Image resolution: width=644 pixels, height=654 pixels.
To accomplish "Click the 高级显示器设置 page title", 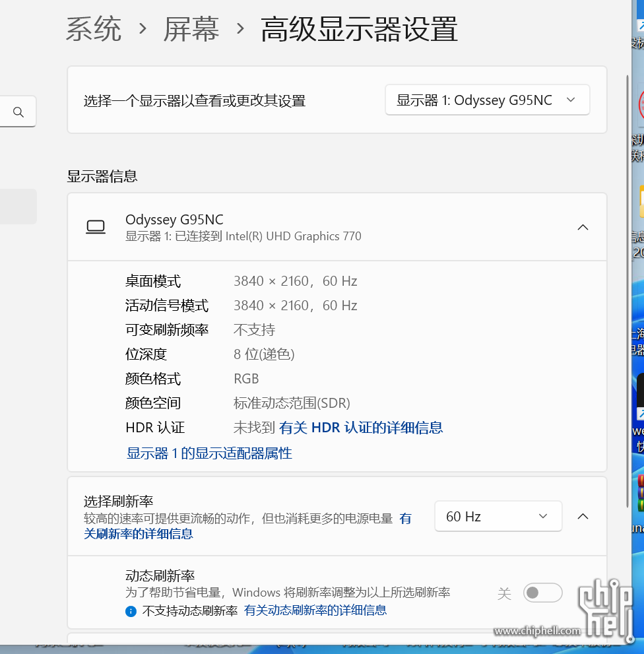I will tap(359, 29).
